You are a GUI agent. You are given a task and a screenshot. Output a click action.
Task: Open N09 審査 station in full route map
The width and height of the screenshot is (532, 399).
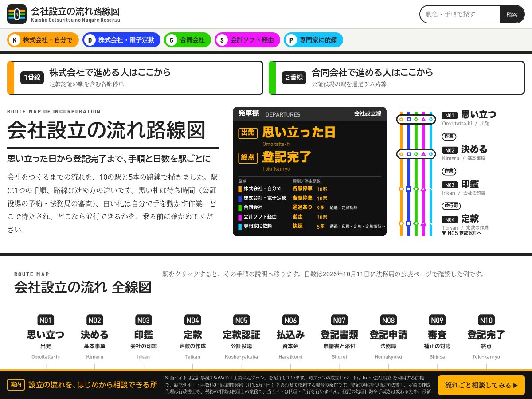tap(437, 337)
